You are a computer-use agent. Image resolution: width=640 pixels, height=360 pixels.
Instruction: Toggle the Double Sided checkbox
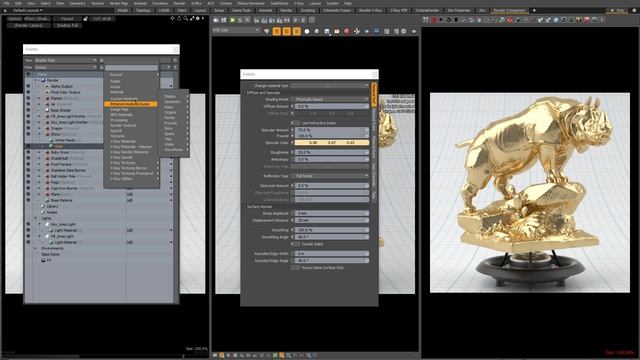(x=298, y=244)
